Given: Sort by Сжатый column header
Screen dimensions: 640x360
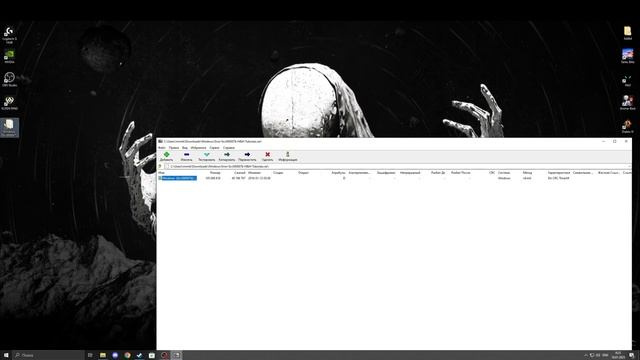Looking at the screenshot, I should coord(240,173).
